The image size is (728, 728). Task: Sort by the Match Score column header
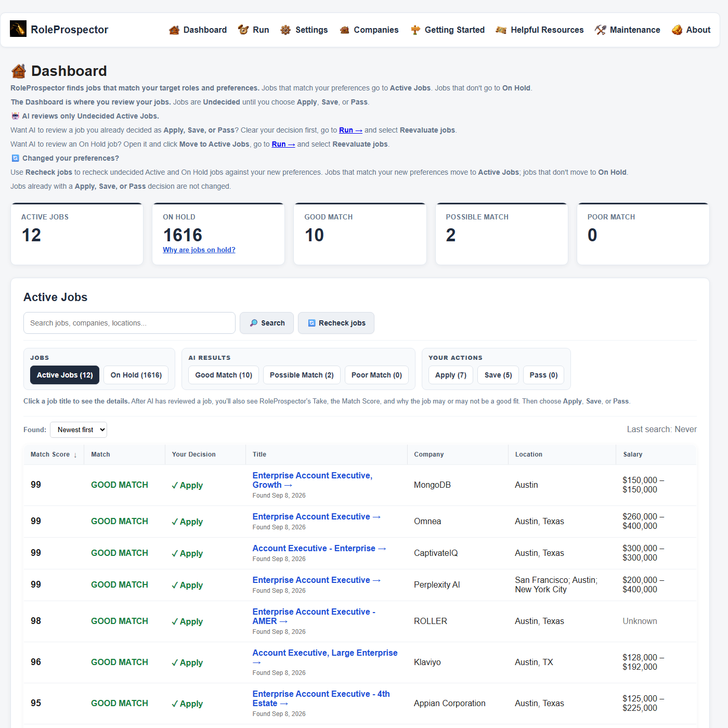(54, 454)
